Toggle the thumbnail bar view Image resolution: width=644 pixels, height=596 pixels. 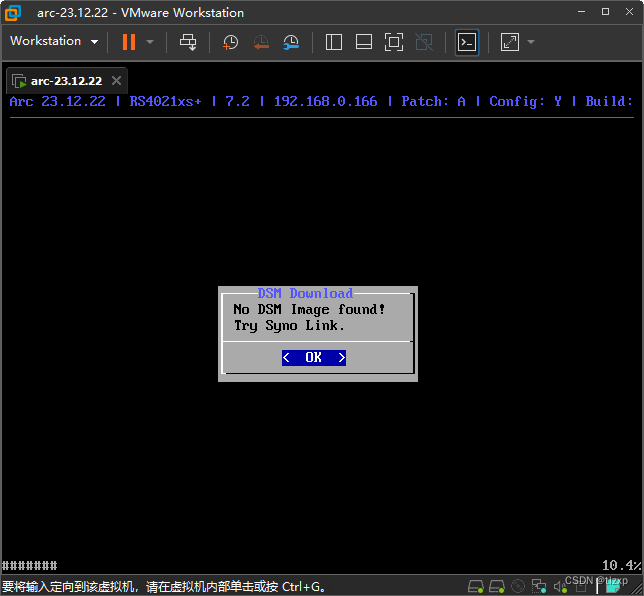coord(363,42)
